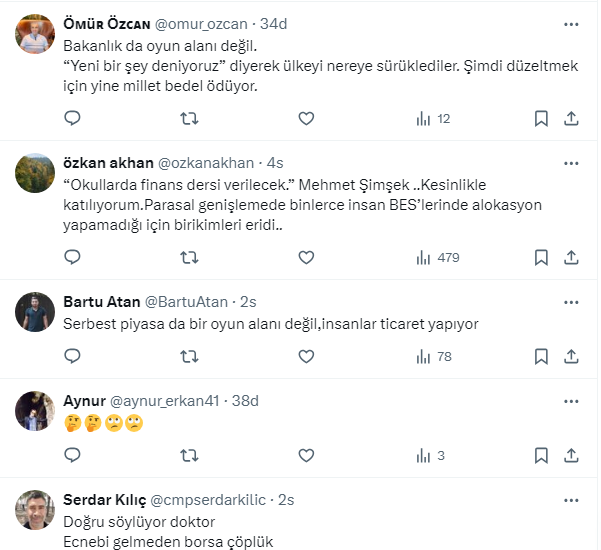Click Bartu Atan's profile picture
This screenshot has width=601, height=550.
35,313
